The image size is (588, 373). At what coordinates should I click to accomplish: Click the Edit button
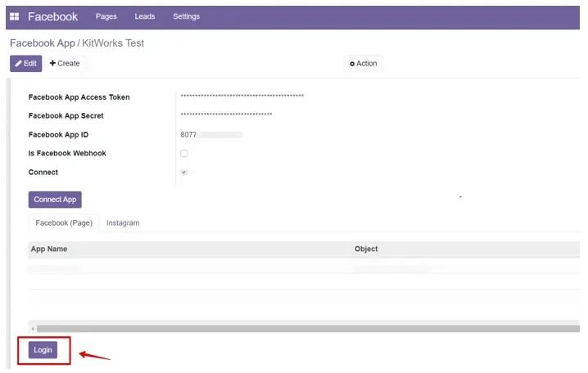(26, 63)
